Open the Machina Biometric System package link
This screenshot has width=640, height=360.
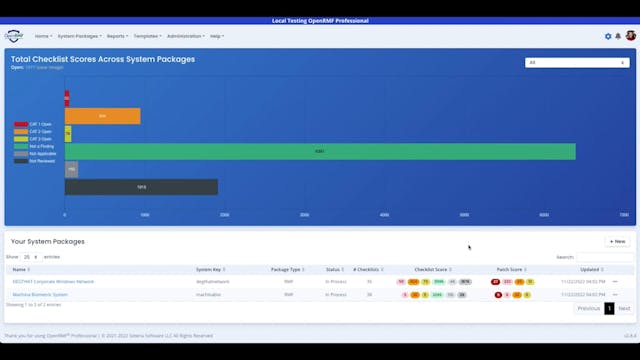pyautogui.click(x=40, y=295)
